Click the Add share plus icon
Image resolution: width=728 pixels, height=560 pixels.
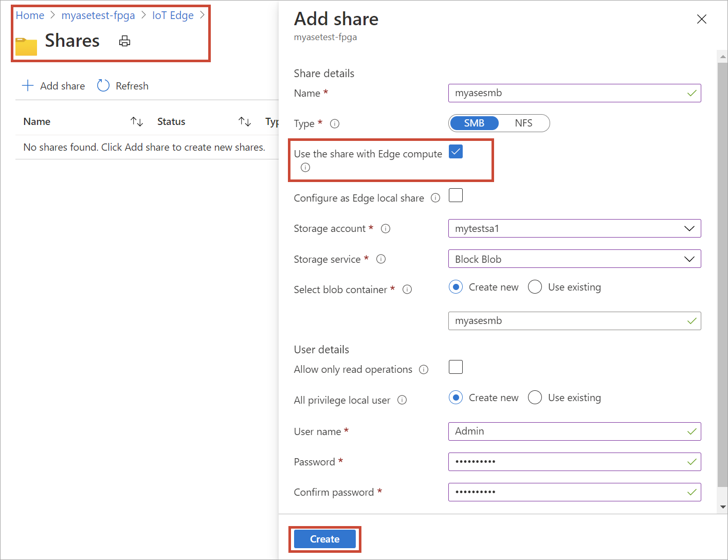[28, 85]
